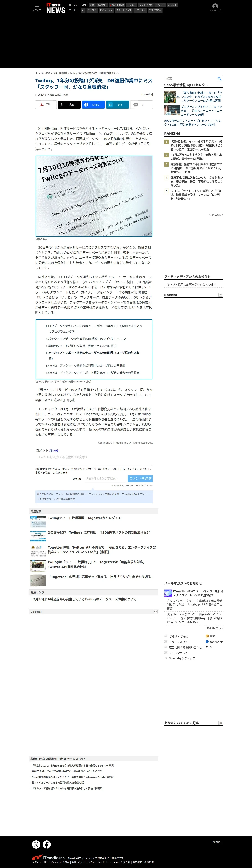Click the search magnifier icon
Image resolution: width=252 pixels, height=868 pixels.
(x=219, y=78)
